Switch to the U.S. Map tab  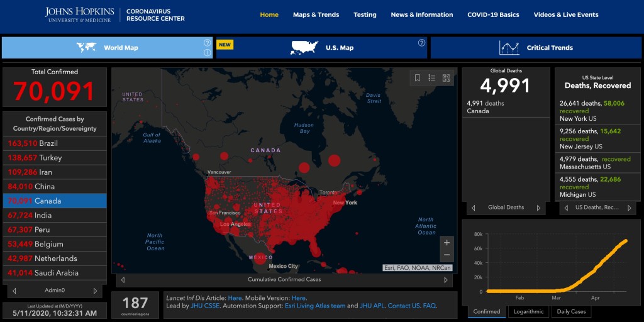pos(321,48)
